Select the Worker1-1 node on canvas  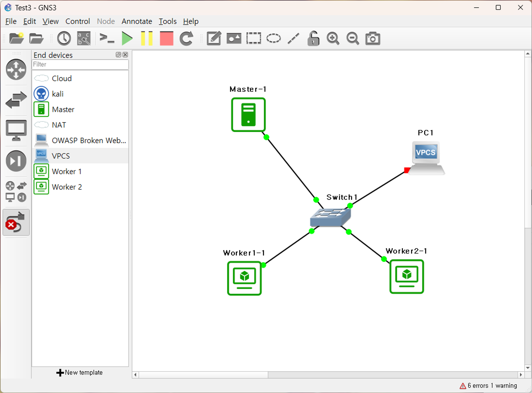point(244,278)
